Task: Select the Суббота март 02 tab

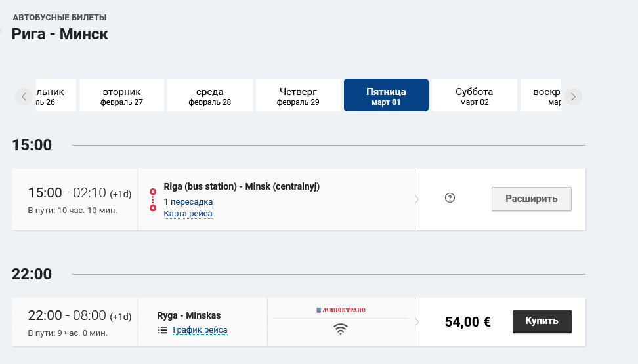Action: point(474,95)
